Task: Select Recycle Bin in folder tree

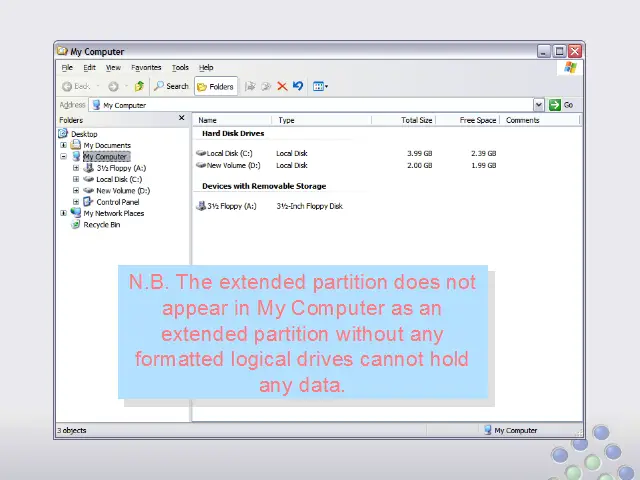Action: (102, 224)
